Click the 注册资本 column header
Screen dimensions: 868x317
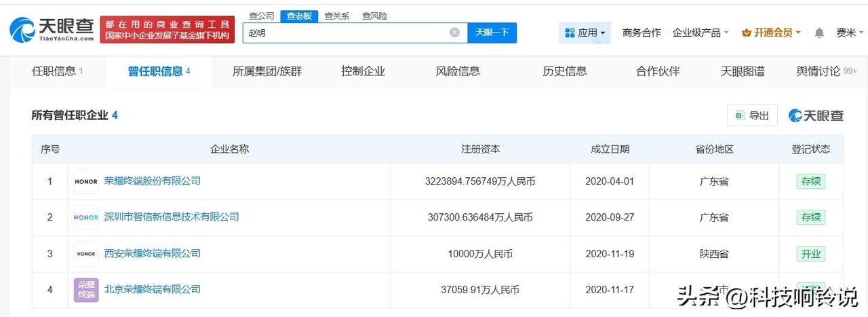[480, 149]
